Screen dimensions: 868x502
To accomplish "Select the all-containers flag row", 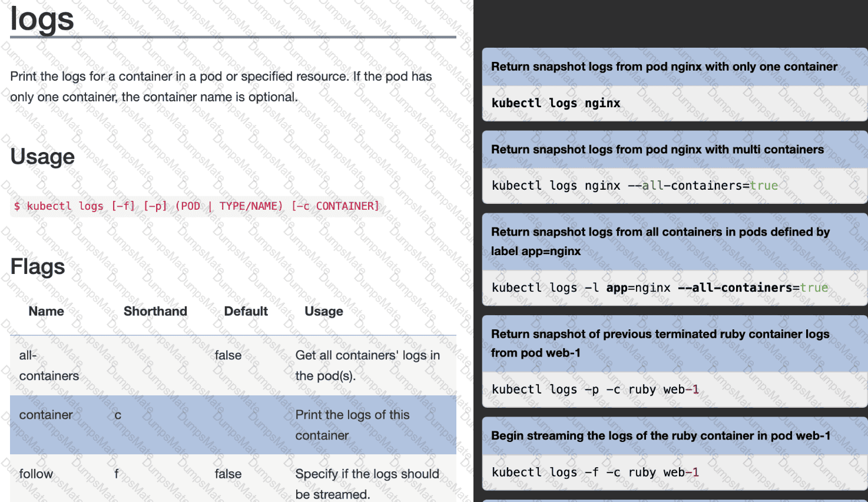I will tap(233, 365).
